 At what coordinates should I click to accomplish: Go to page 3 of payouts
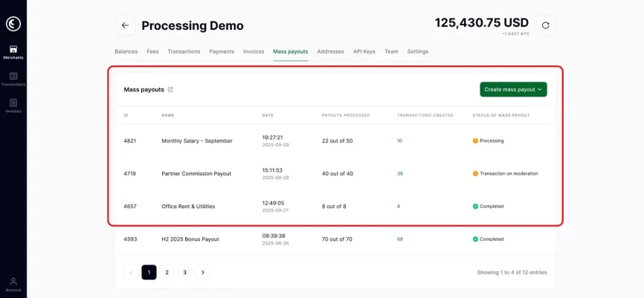[x=184, y=273]
